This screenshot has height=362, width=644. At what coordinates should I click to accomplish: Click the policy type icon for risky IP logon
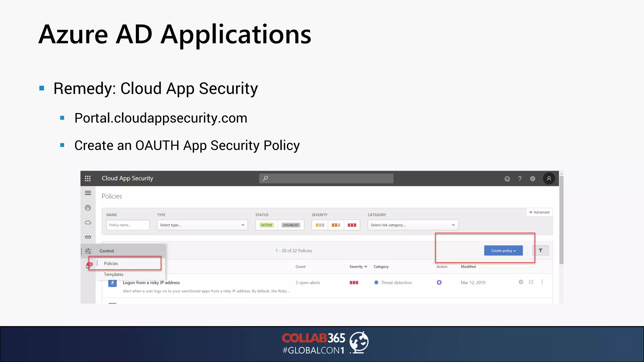tap(112, 283)
